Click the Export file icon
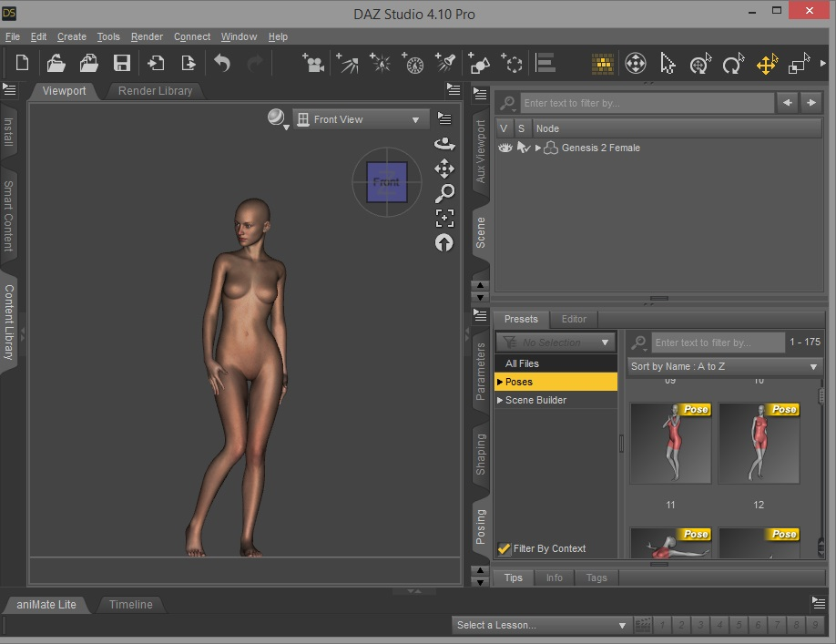Image resolution: width=836 pixels, height=644 pixels. tap(189, 63)
